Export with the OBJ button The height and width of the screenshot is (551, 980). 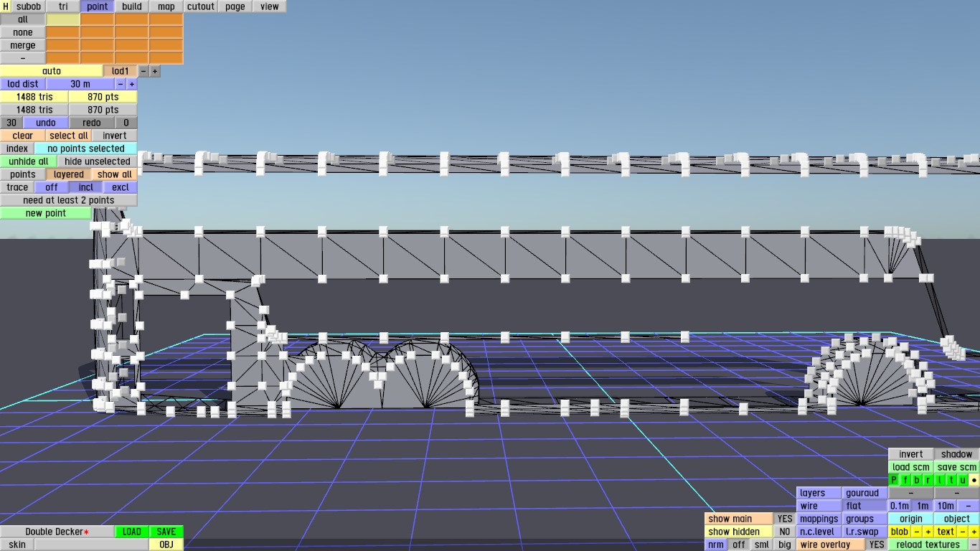pos(166,545)
